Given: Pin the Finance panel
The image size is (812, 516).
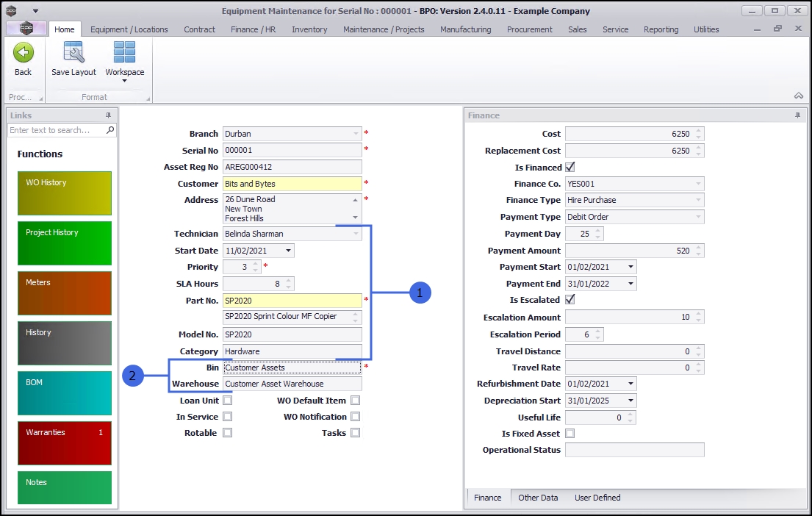Looking at the screenshot, I should tap(797, 115).
